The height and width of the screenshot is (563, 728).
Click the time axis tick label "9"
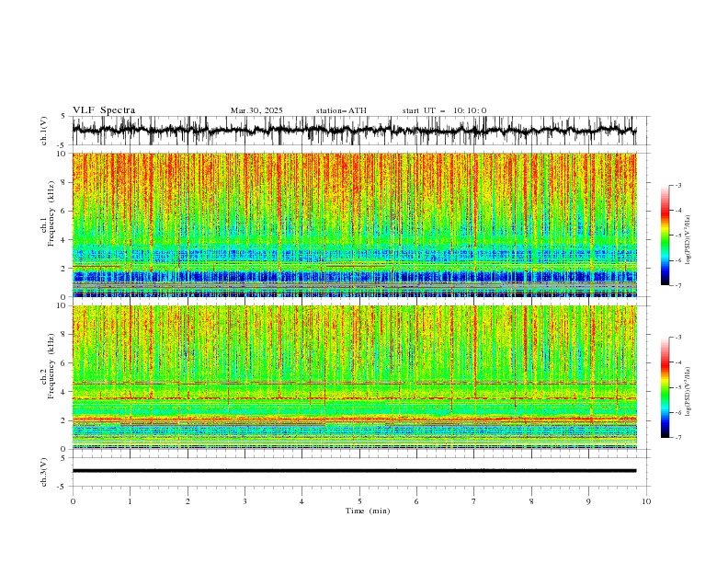pos(588,501)
